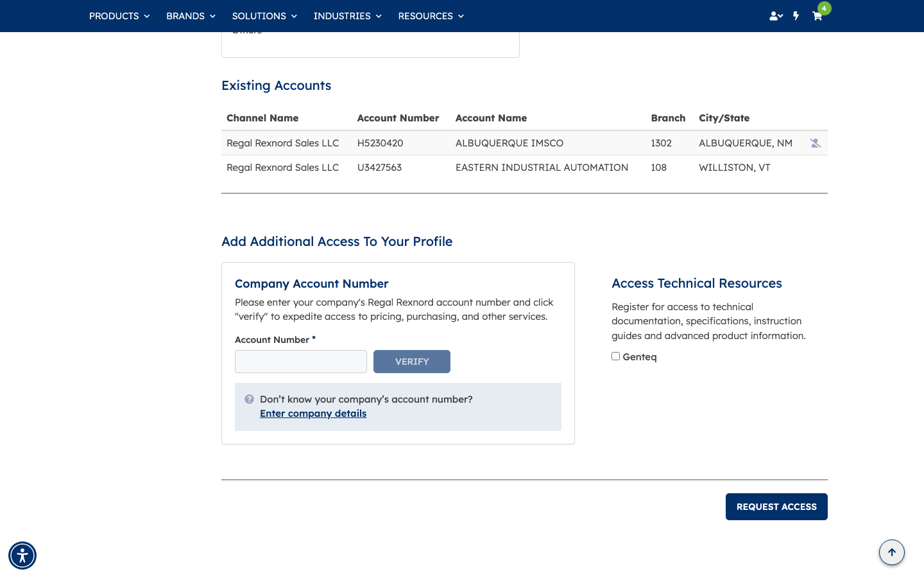Screen dimensions: 924x578
Task: Click the lightning bolt quick order icon
Action: [x=796, y=16]
